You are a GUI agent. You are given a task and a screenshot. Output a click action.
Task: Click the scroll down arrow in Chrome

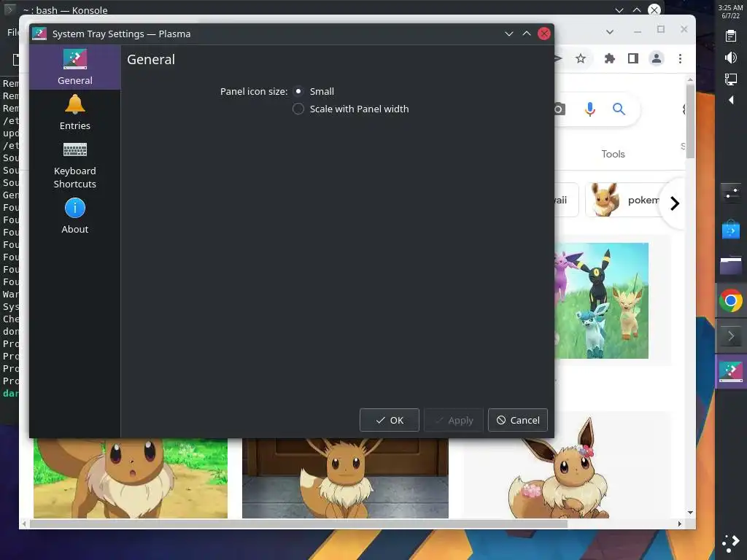click(x=690, y=513)
